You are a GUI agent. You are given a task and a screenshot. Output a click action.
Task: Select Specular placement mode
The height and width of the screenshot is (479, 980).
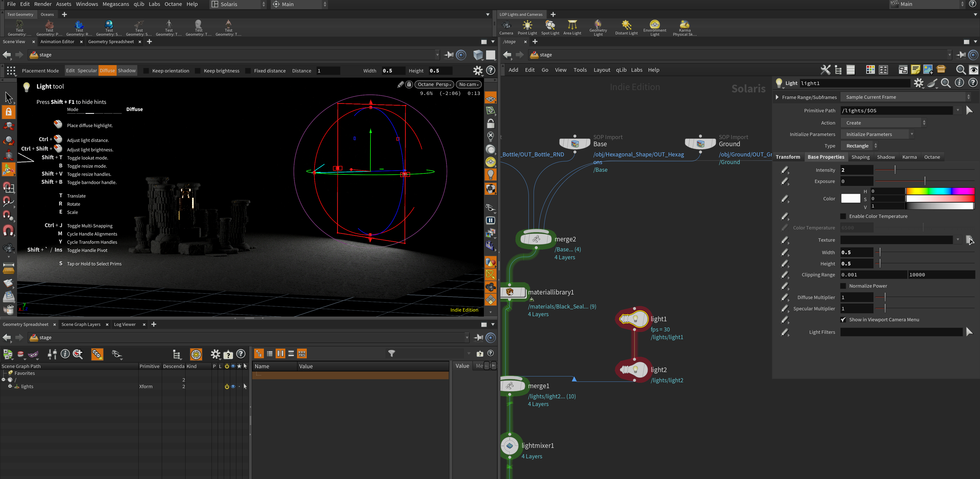(87, 71)
